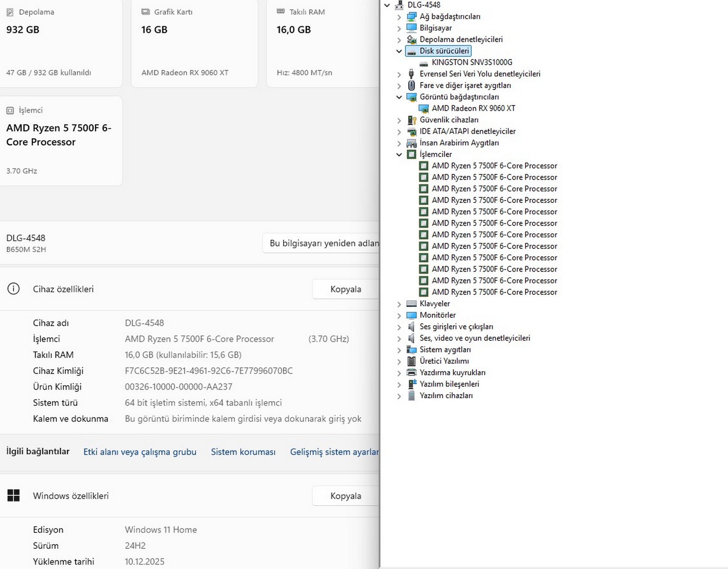The height and width of the screenshot is (569, 728).
Task: Click the Cihaz özellikleri info icon
Action: click(13, 289)
